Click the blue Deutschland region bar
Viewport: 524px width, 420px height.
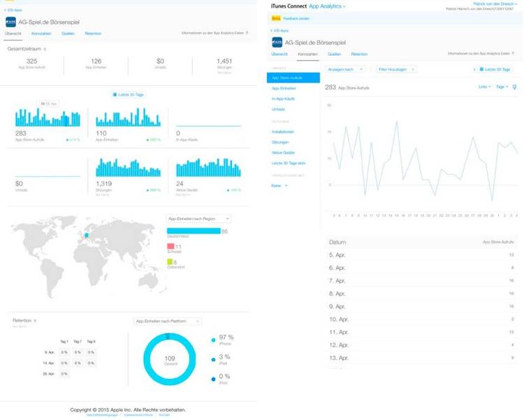point(194,231)
